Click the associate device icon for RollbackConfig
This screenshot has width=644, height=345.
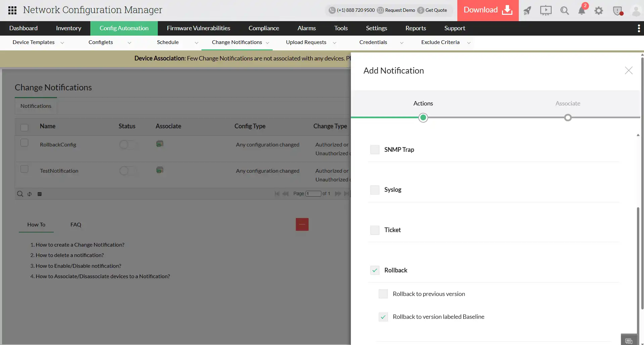pyautogui.click(x=159, y=143)
